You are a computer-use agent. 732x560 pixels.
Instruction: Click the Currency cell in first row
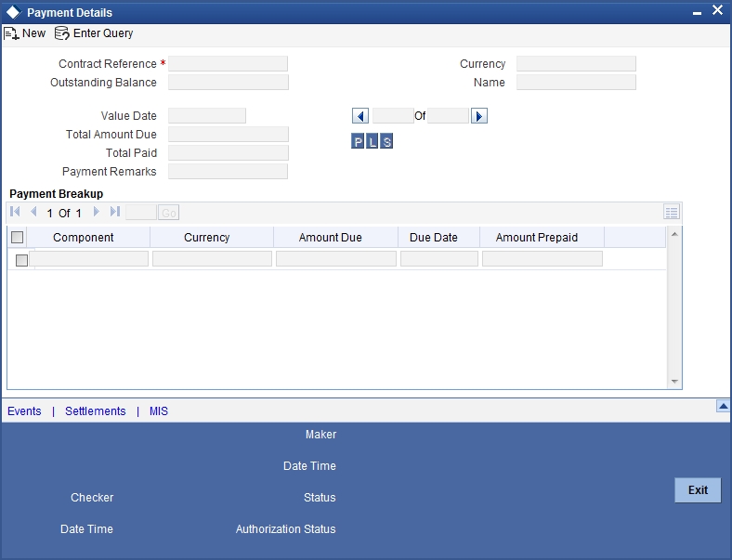tap(212, 258)
